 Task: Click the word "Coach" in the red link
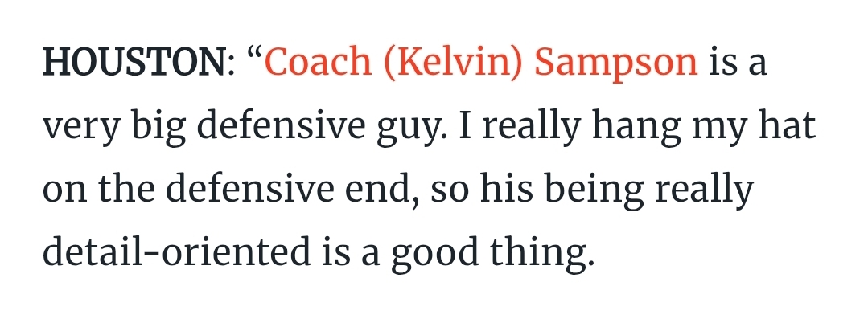319,61
